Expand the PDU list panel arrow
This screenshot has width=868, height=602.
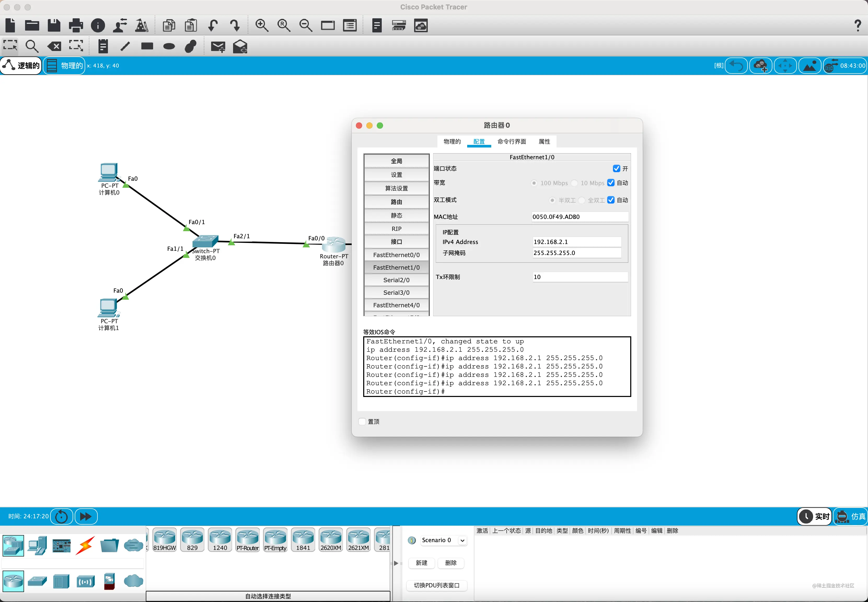click(396, 563)
